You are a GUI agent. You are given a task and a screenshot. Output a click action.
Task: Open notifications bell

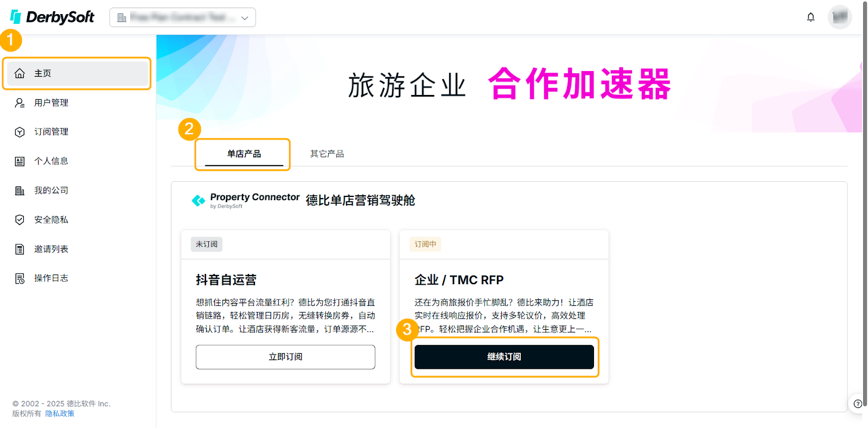[x=810, y=17]
